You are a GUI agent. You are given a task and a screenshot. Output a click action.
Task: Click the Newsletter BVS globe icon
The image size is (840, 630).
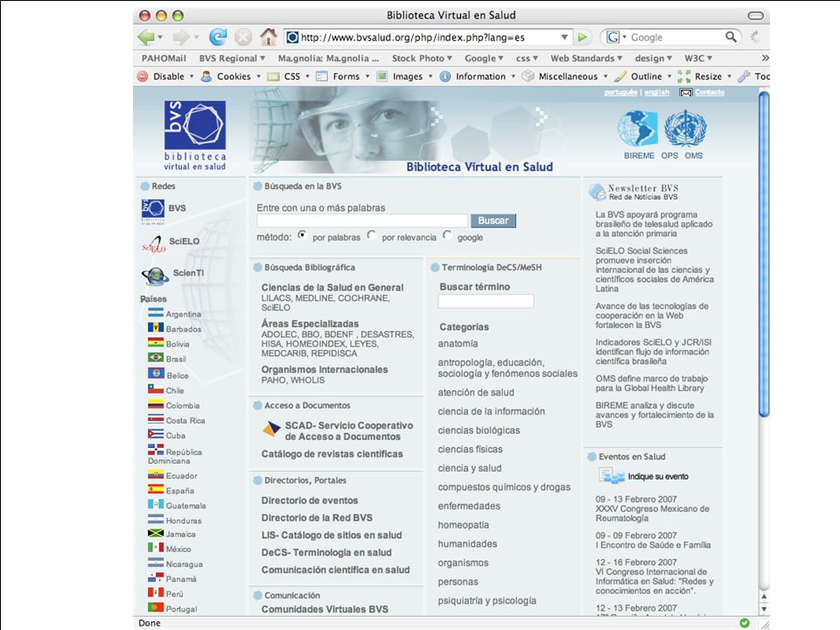tap(597, 192)
